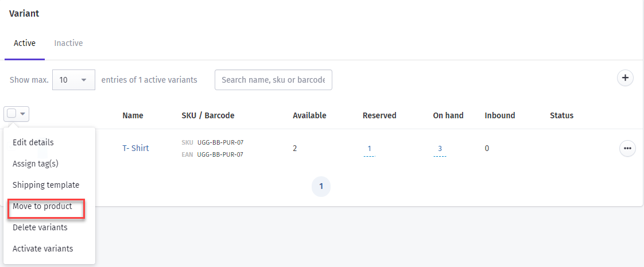Go to pagination page 1
Image resolution: width=644 pixels, height=267 pixels.
point(321,187)
